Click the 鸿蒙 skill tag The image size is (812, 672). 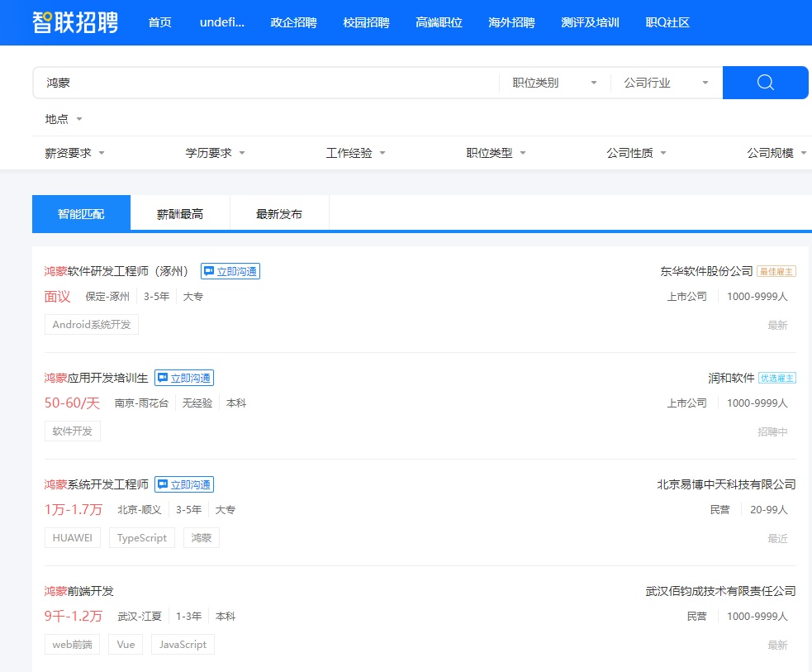click(202, 538)
